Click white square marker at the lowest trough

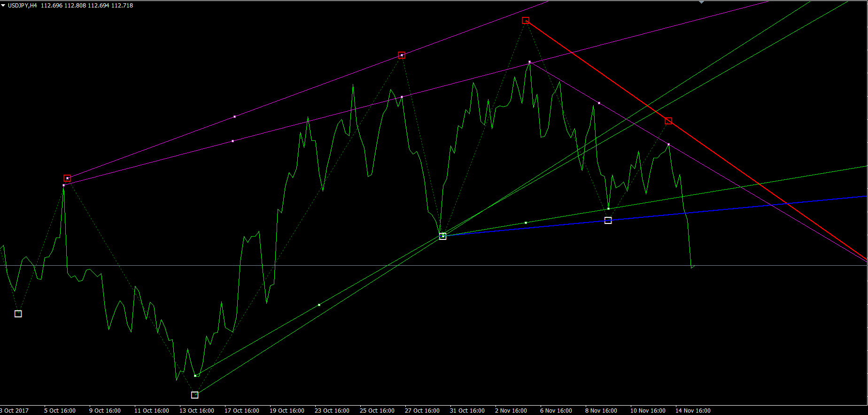click(195, 395)
